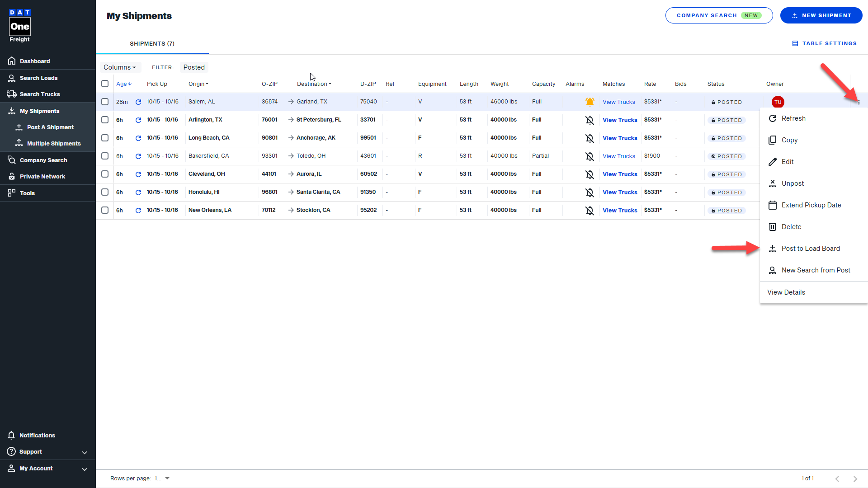Image resolution: width=868 pixels, height=488 pixels.
Task: Go to the Dashboard home icon
Action: pos(12,61)
